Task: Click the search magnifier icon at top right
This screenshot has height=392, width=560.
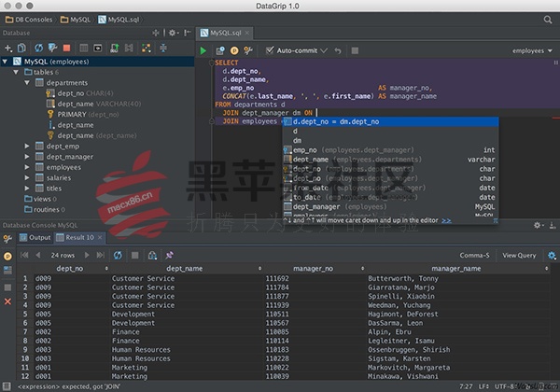Action: 548,20
